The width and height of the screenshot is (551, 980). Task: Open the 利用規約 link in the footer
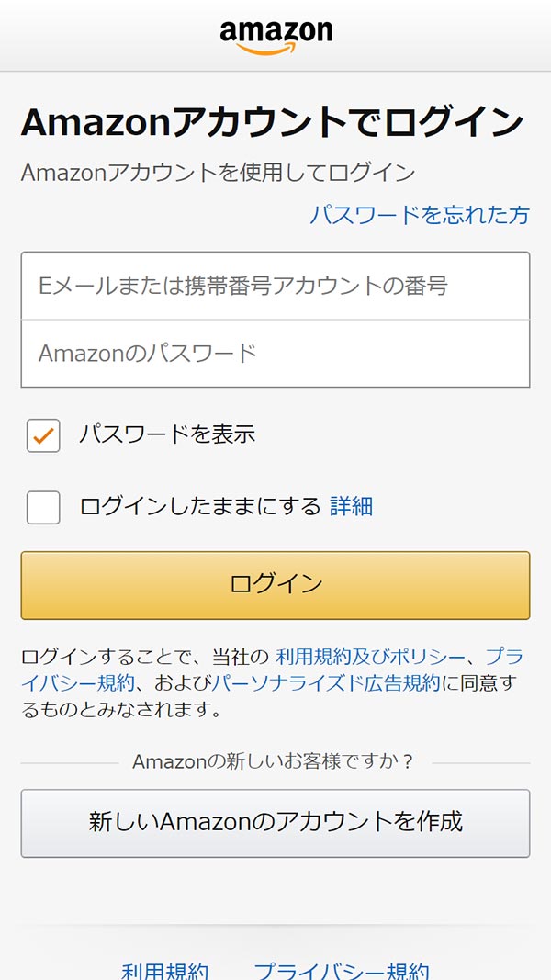tap(165, 971)
